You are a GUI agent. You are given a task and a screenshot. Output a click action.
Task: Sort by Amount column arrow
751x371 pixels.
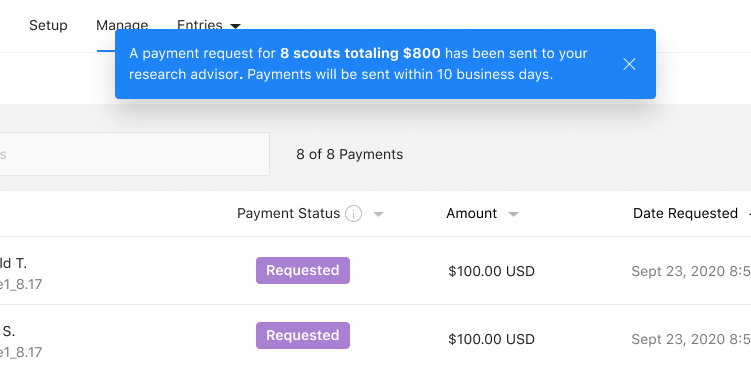513,214
